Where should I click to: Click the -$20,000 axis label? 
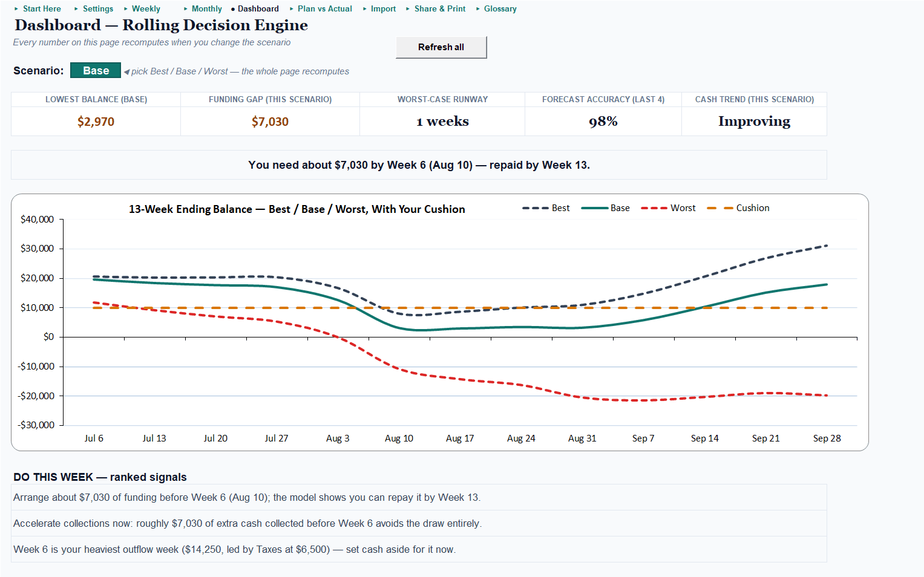(36, 396)
